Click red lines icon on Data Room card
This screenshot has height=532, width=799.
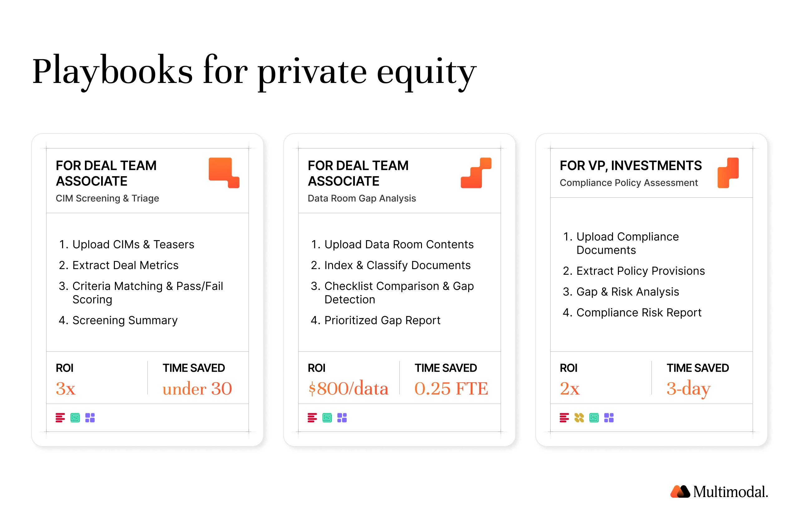[x=312, y=418]
